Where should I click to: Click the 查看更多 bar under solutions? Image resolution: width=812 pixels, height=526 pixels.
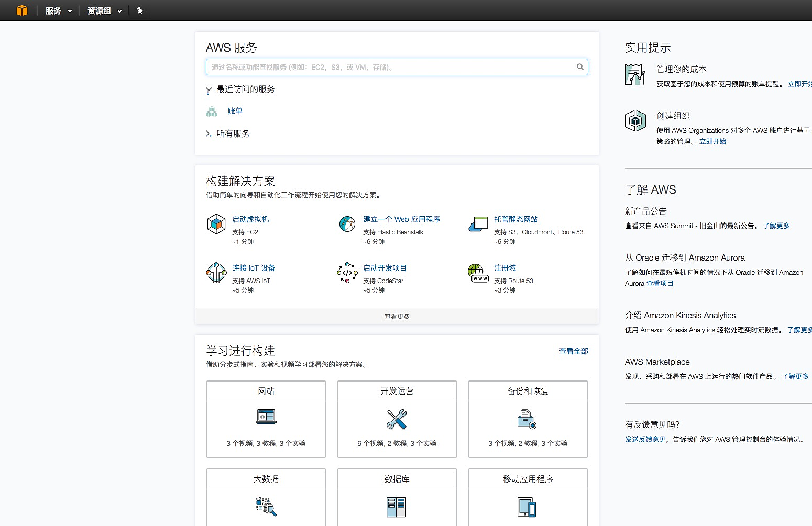[397, 317]
